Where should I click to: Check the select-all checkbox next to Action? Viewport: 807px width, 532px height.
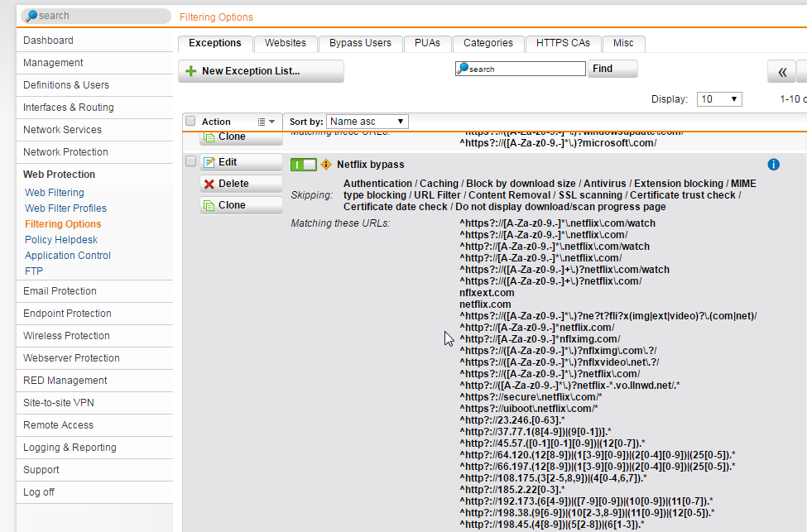point(190,122)
